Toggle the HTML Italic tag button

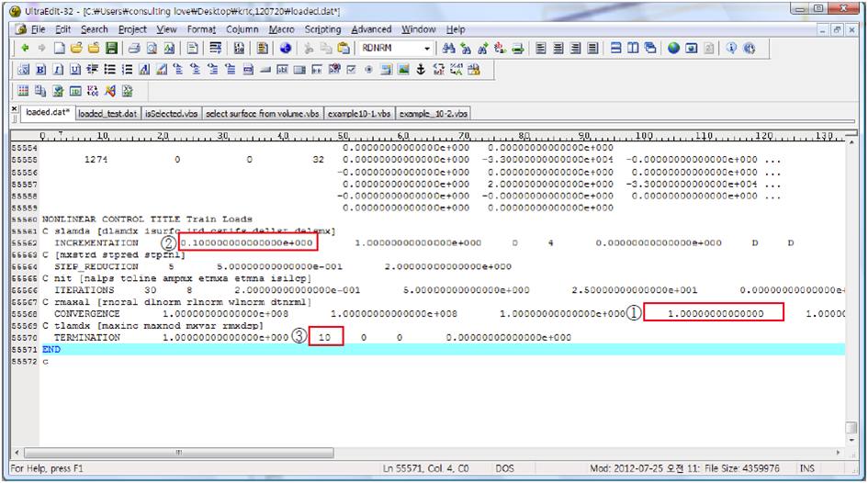58,70
